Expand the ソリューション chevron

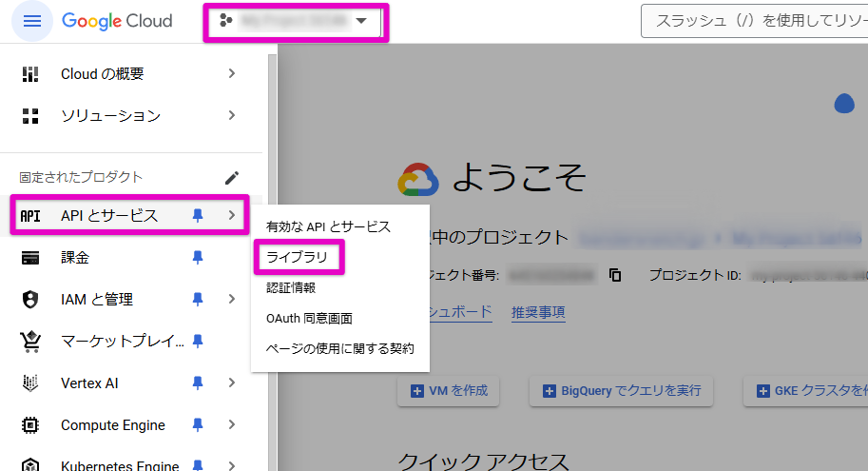point(232,115)
